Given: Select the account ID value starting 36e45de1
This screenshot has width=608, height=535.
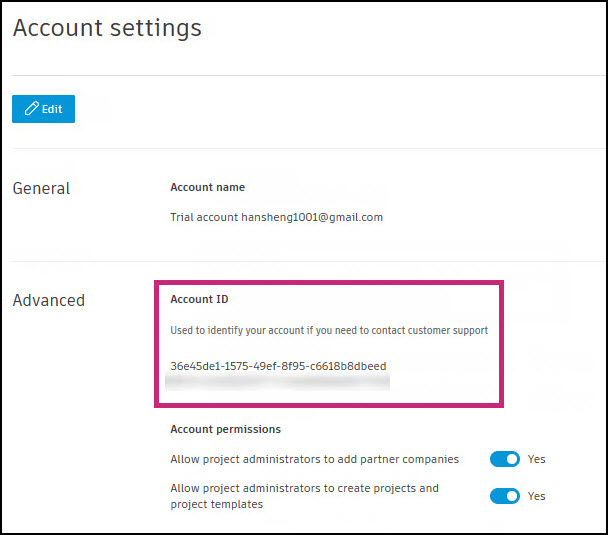Looking at the screenshot, I should [278, 366].
